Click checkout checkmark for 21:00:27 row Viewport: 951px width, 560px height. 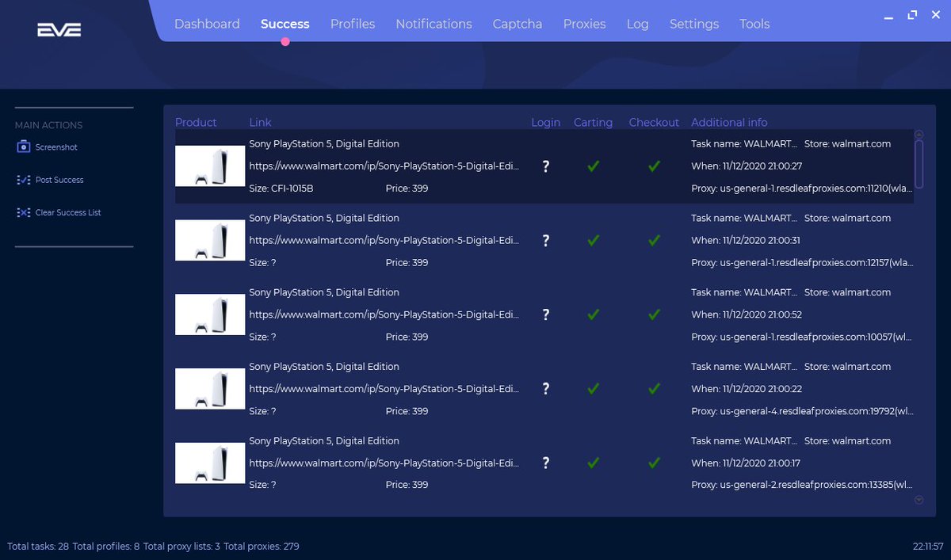(x=654, y=166)
